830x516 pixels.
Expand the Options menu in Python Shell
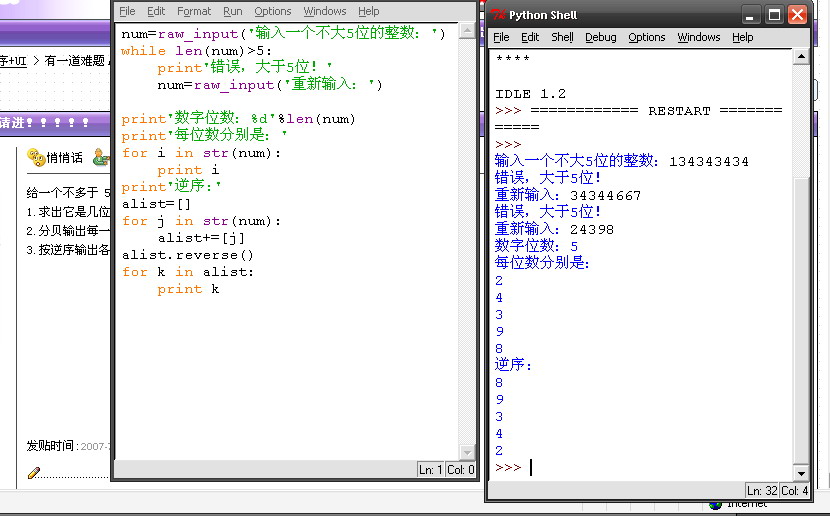pos(646,37)
